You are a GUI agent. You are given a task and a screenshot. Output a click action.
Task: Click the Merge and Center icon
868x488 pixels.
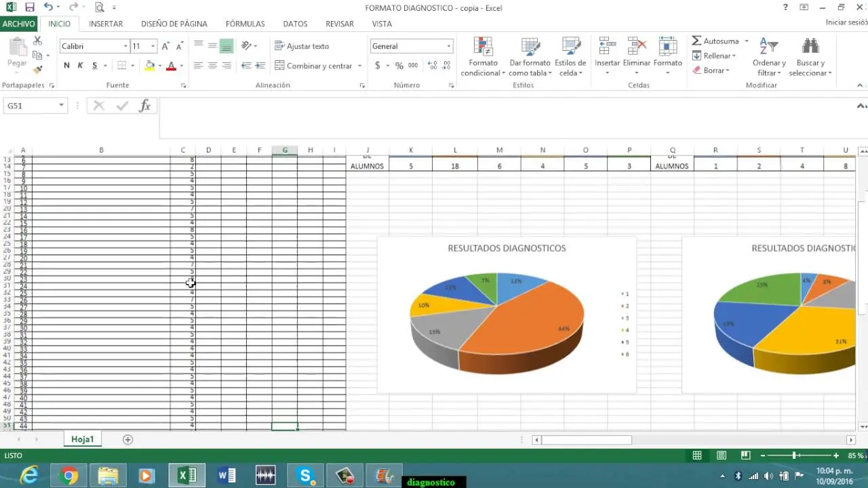[279, 66]
